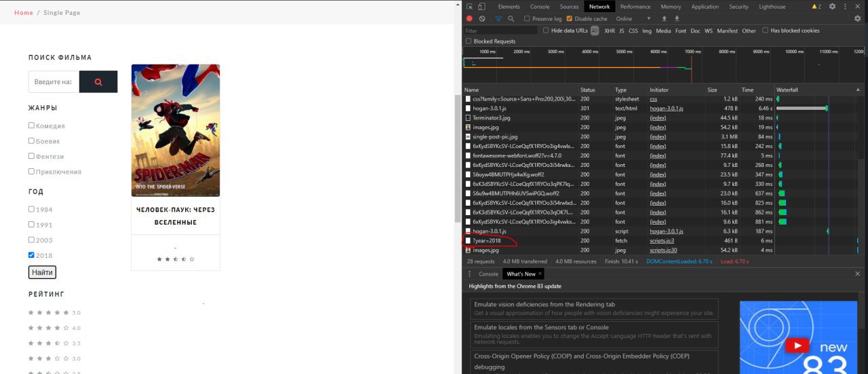The width and height of the screenshot is (868, 374).
Task: Select the 5.0 star rating row
Action: tap(54, 313)
